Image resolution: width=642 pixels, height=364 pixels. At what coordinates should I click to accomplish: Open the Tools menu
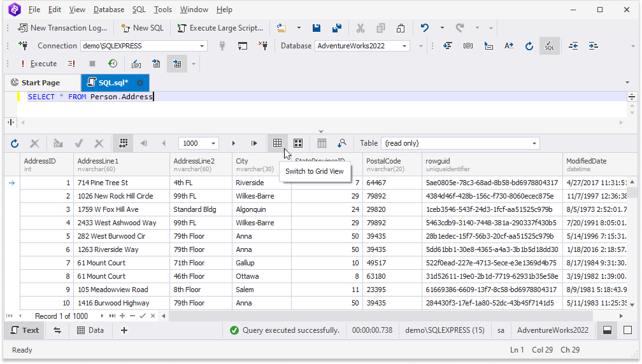point(163,10)
